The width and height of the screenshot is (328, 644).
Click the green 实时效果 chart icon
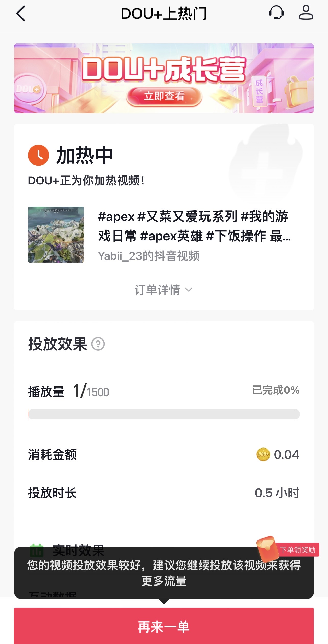coord(37,550)
